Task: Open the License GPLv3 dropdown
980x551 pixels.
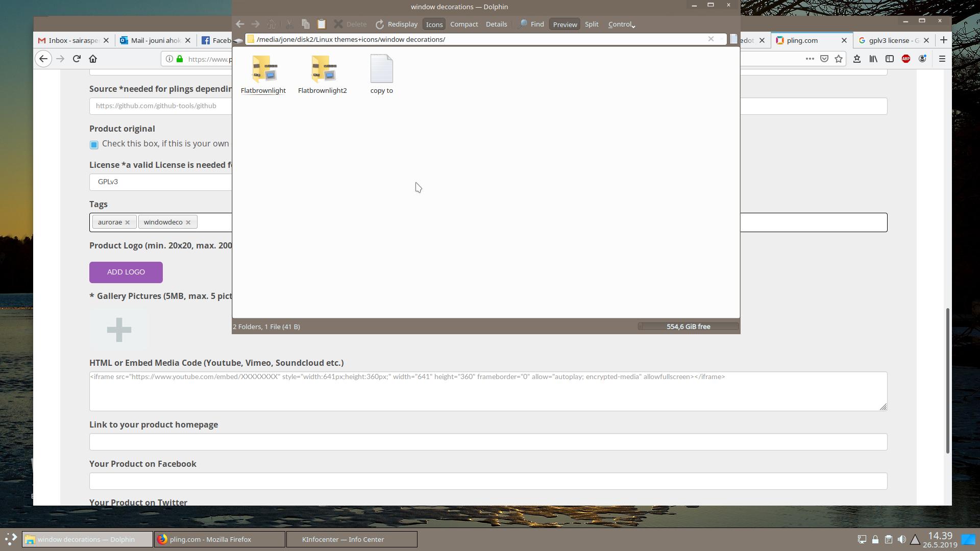Action: 161,182
